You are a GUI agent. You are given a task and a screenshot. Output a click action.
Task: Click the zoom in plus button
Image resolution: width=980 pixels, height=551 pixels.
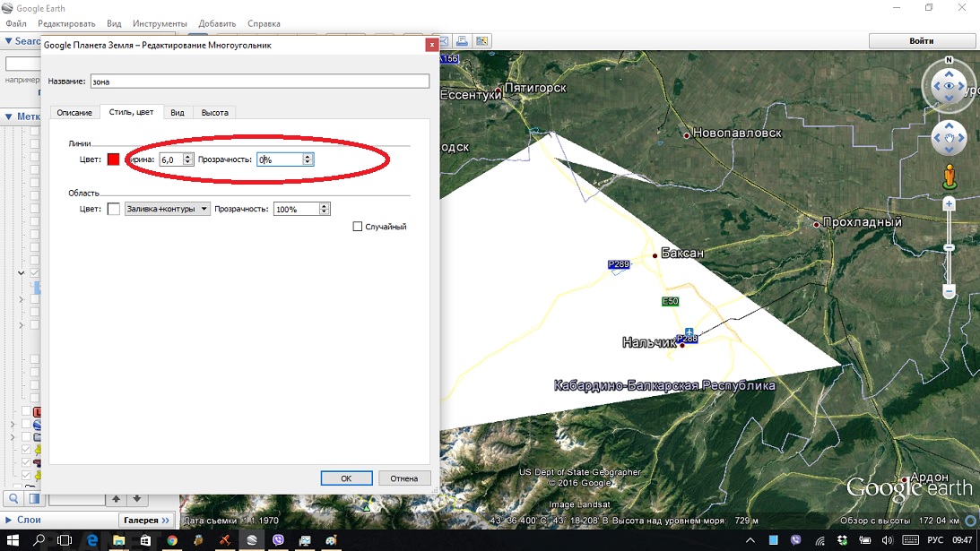[x=950, y=204]
